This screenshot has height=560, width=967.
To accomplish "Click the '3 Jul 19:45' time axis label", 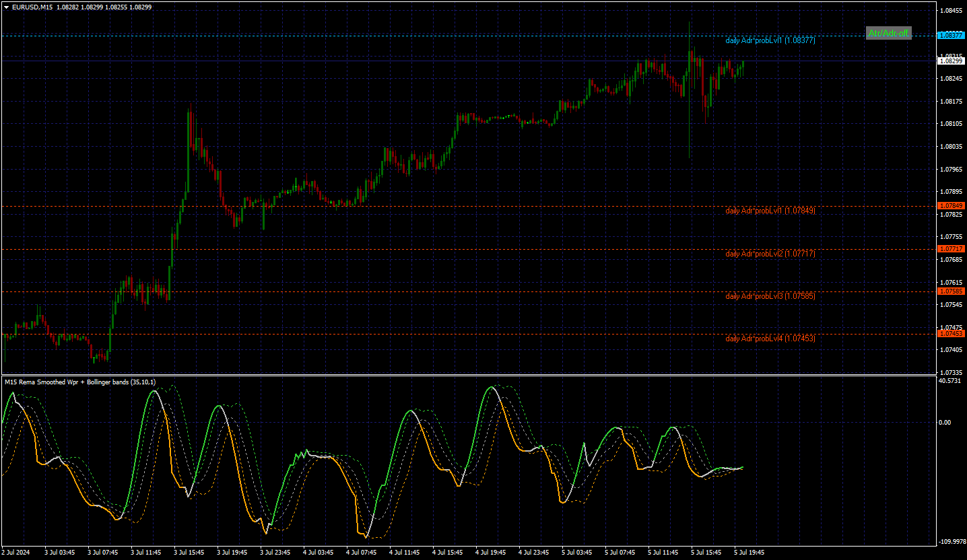I will point(232,553).
